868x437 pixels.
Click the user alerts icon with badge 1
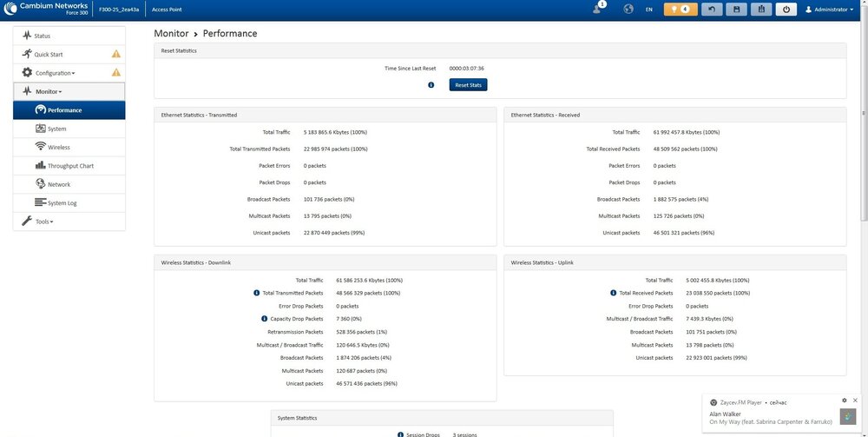(598, 9)
